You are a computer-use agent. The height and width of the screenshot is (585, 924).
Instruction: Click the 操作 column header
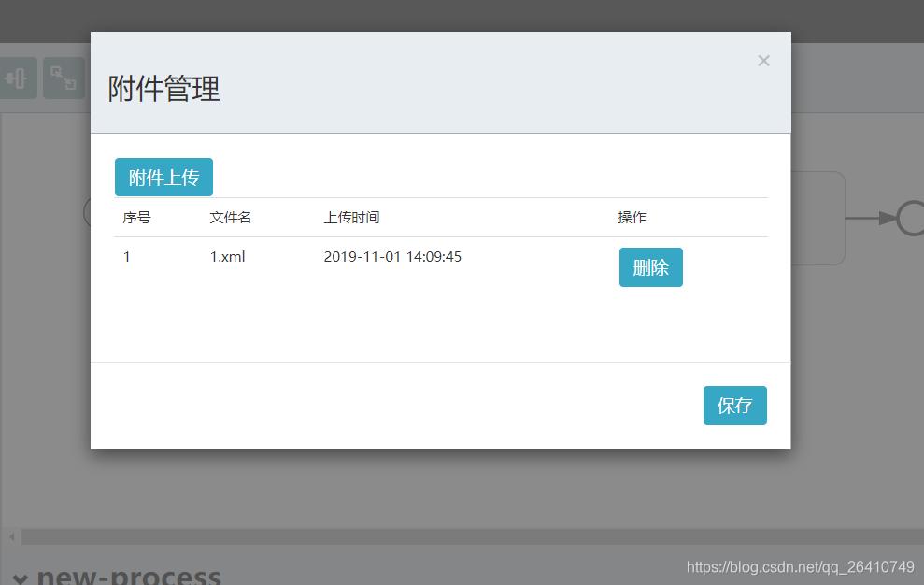(x=632, y=218)
